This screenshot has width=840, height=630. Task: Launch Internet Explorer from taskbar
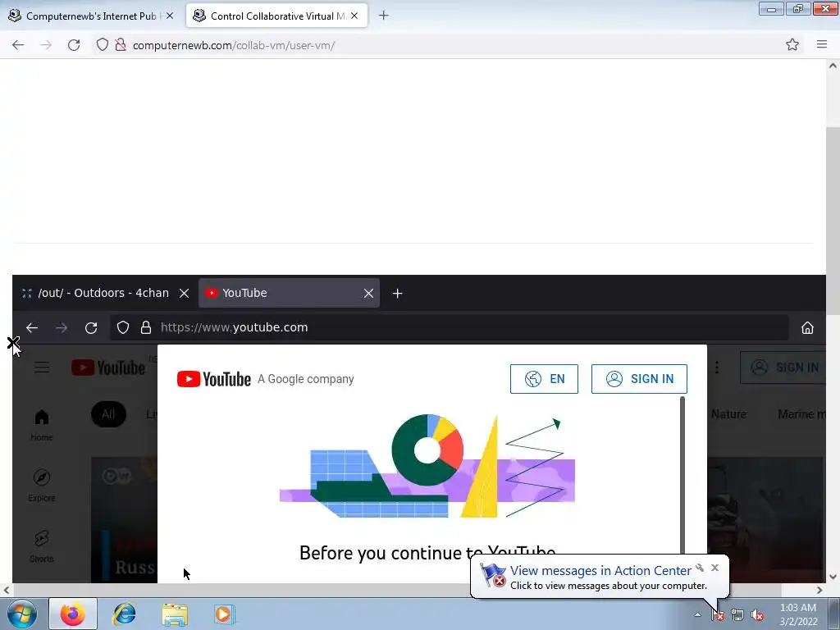click(x=124, y=614)
